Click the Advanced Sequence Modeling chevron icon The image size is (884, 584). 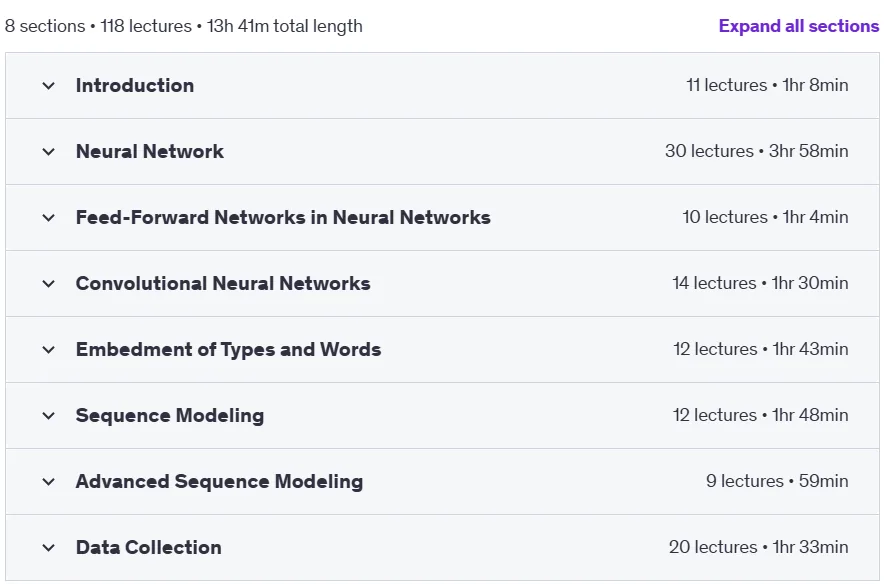[x=48, y=481]
